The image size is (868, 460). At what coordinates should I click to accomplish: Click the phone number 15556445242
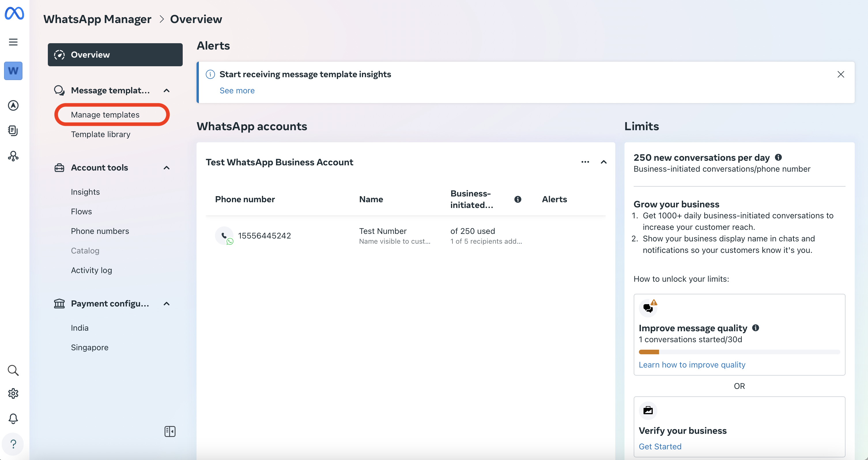coord(265,236)
